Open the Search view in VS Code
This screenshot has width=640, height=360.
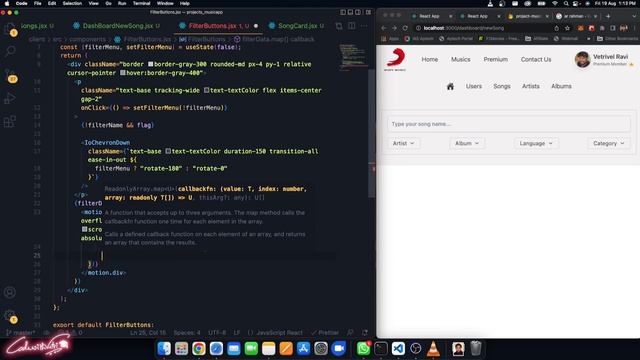click(x=10, y=51)
